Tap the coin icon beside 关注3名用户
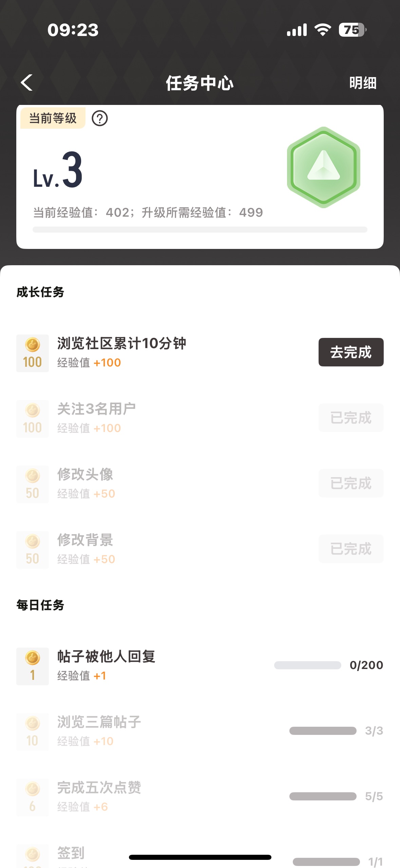Viewport: 400px width, 868px height. pyautogui.click(x=33, y=419)
